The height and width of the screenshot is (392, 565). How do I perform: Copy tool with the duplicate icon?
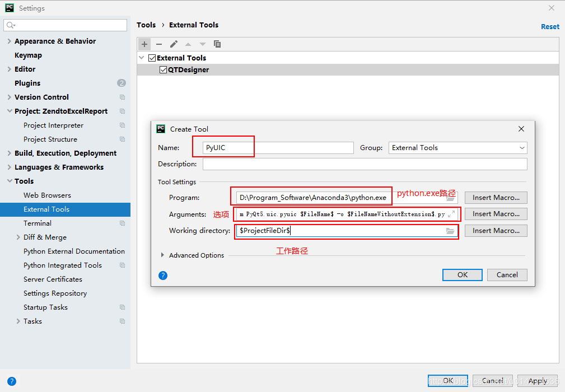(217, 44)
